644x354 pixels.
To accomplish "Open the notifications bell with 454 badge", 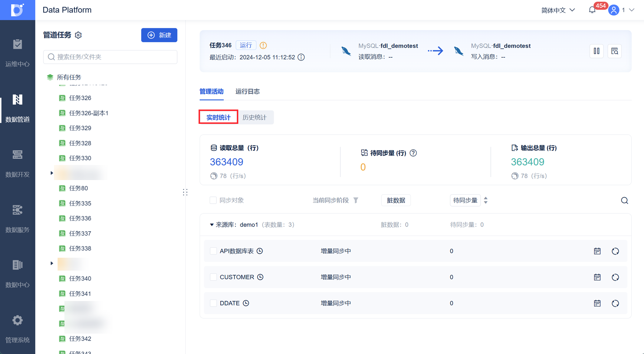I will (x=592, y=10).
